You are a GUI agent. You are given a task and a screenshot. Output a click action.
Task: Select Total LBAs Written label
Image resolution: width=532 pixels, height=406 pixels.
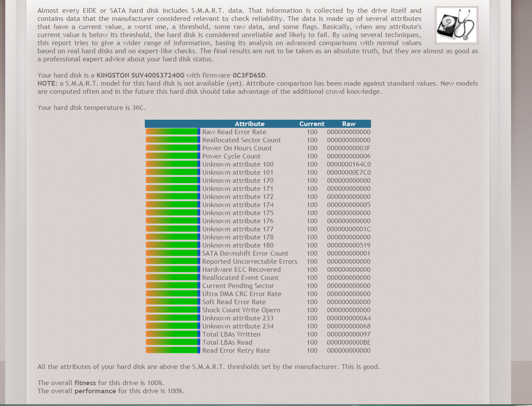[231, 334]
